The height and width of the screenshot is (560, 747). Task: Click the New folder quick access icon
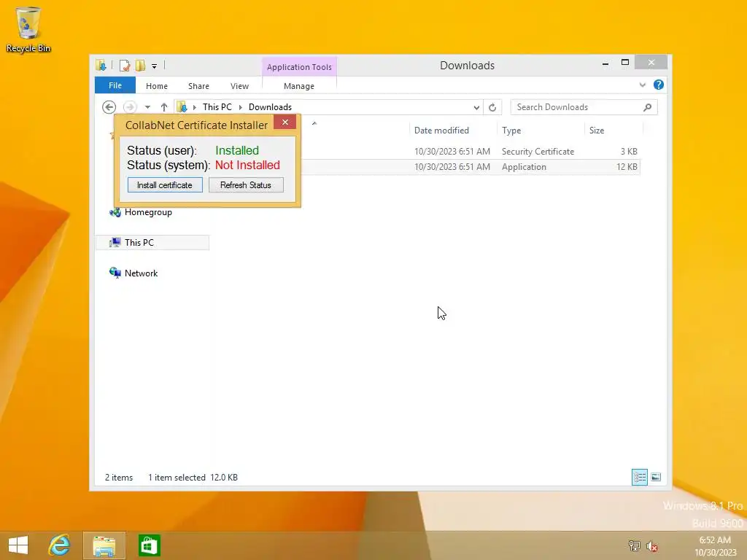pyautogui.click(x=140, y=65)
